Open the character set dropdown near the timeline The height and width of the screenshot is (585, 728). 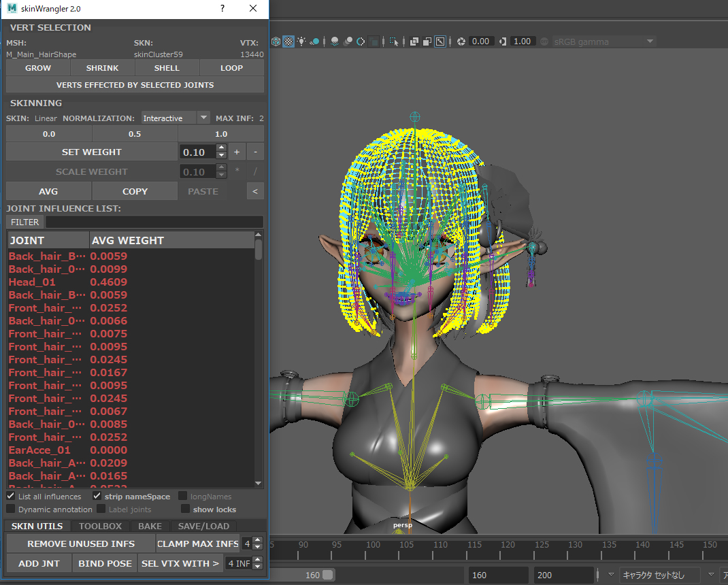tap(659, 574)
